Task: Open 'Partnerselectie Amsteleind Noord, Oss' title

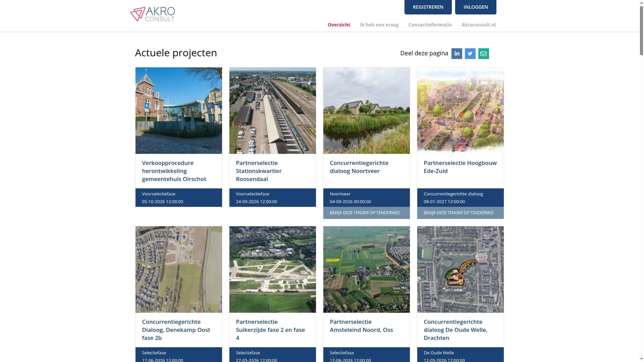Action: point(361,326)
